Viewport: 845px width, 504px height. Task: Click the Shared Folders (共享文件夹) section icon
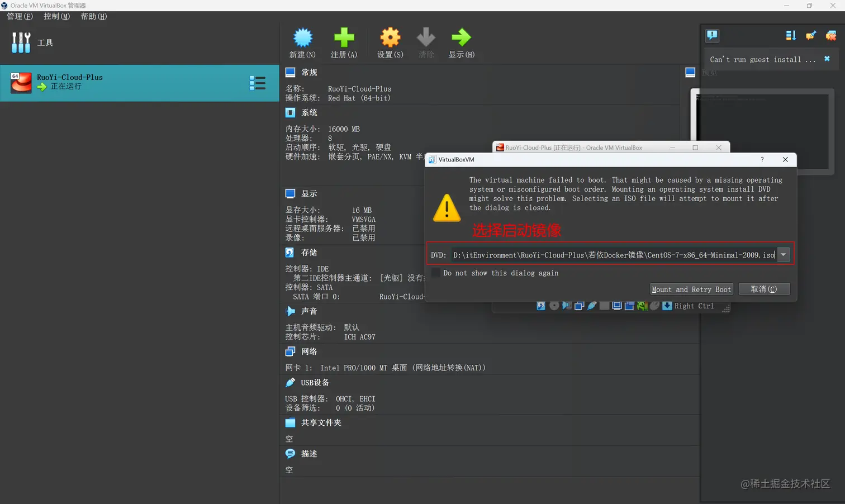point(290,422)
